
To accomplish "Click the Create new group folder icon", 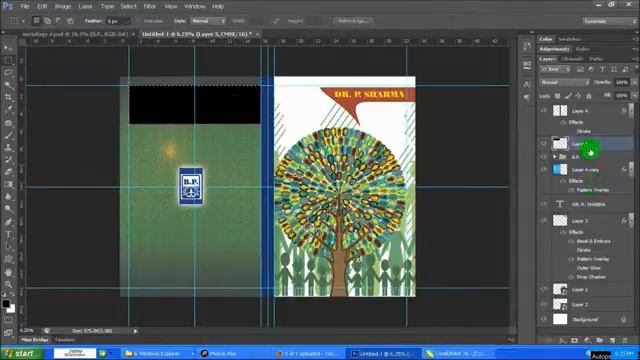I will [600, 340].
